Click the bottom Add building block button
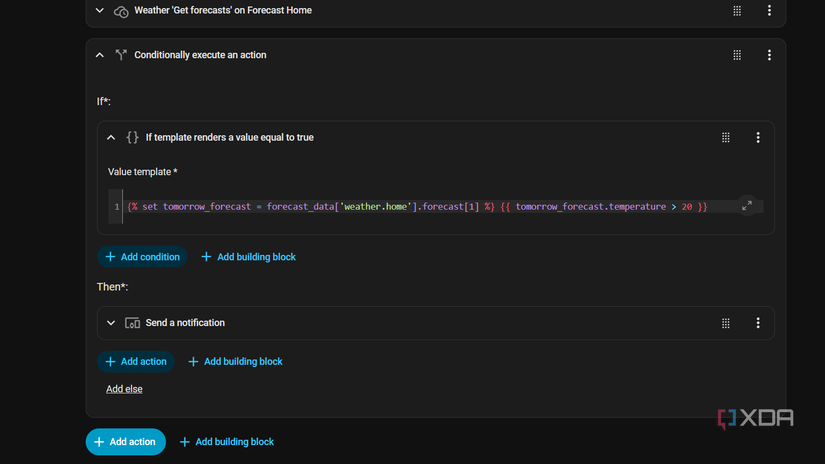Viewport: 825px width, 464px height. coord(227,442)
